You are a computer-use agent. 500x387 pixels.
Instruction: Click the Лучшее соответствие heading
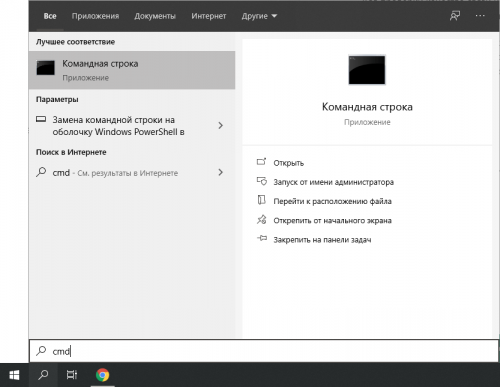click(x=75, y=42)
